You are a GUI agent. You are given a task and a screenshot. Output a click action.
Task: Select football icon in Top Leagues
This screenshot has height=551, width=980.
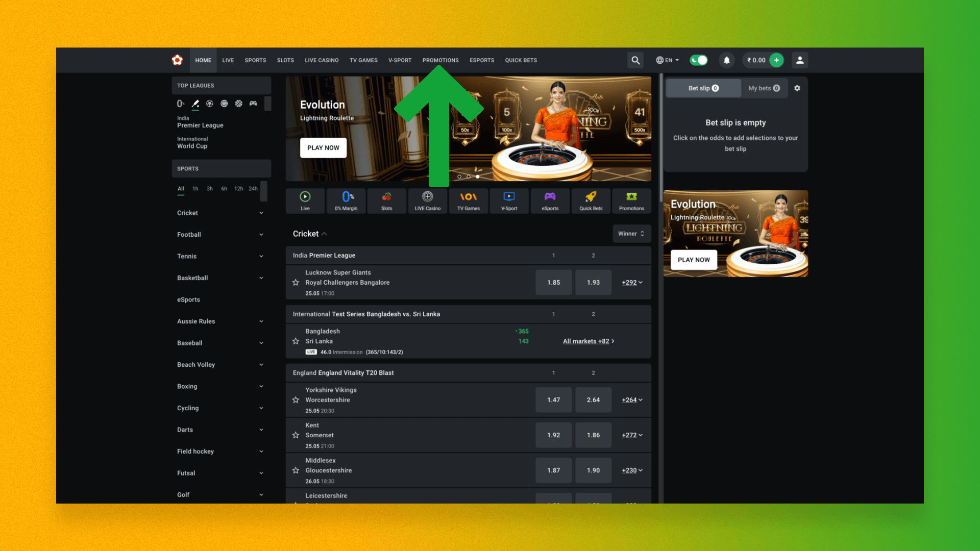click(210, 104)
